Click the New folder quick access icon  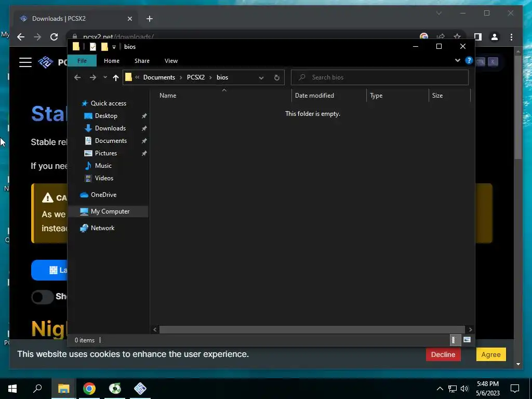coord(104,47)
